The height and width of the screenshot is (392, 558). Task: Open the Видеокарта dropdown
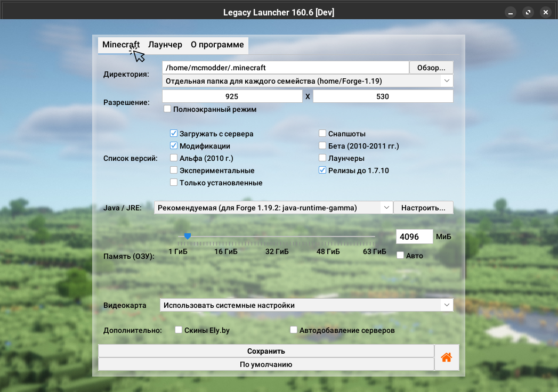(306, 305)
